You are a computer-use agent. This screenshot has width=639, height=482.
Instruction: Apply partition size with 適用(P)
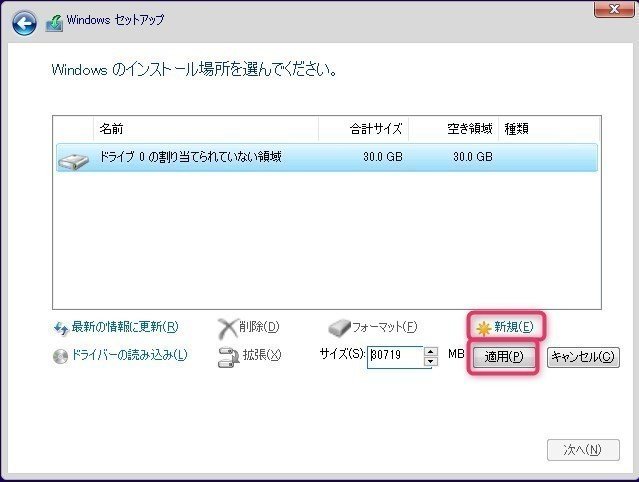pos(504,357)
